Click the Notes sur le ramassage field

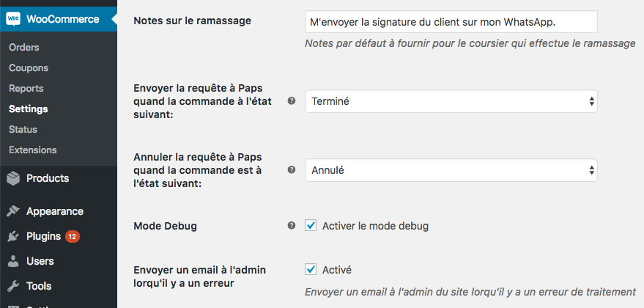pyautogui.click(x=451, y=21)
